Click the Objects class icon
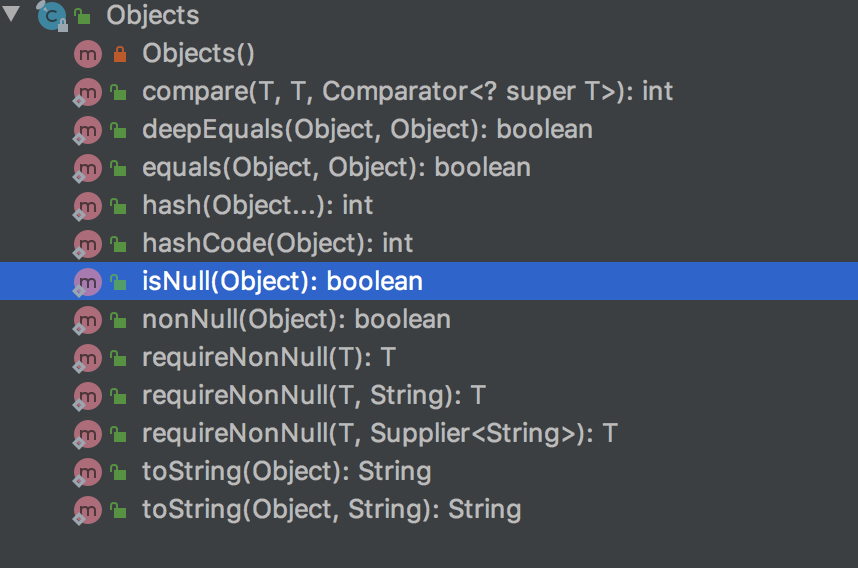This screenshot has width=858, height=568. [x=51, y=15]
